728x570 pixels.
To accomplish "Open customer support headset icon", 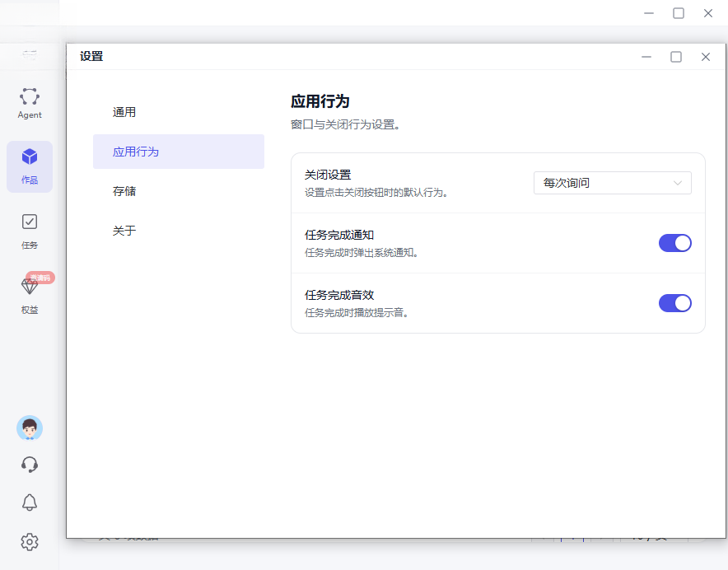I will tap(30, 465).
